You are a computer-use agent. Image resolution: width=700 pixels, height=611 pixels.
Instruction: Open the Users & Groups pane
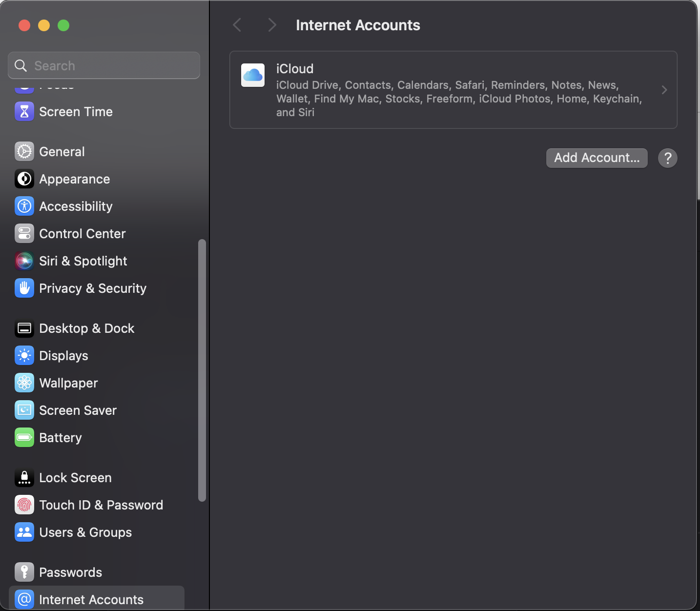85,532
